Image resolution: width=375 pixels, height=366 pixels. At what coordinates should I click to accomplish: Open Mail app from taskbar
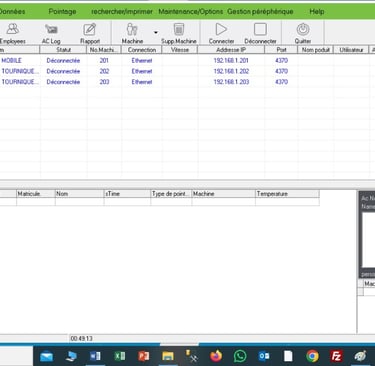coord(47,356)
